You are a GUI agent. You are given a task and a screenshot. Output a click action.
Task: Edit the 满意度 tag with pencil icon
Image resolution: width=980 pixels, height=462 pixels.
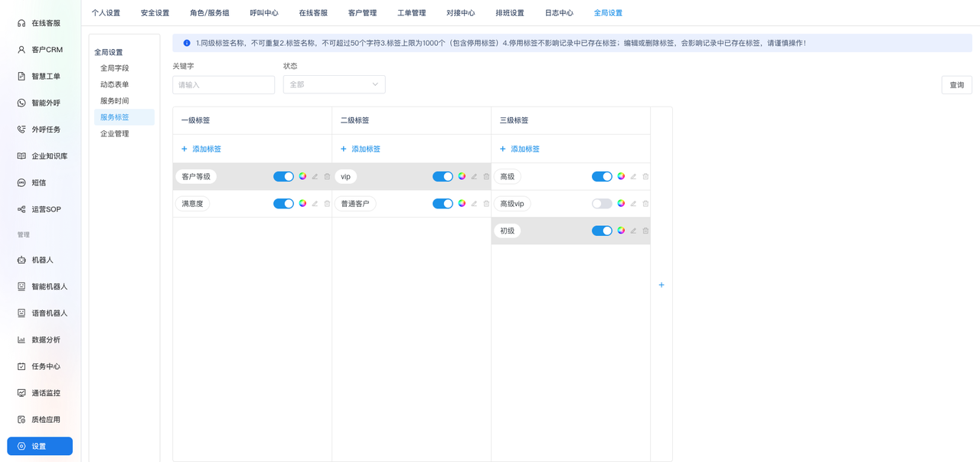(315, 204)
